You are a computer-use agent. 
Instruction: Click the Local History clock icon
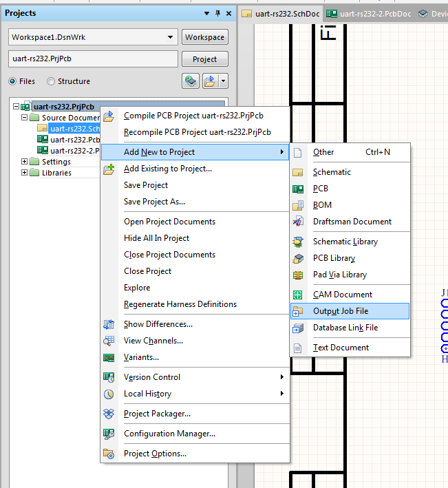[109, 394]
